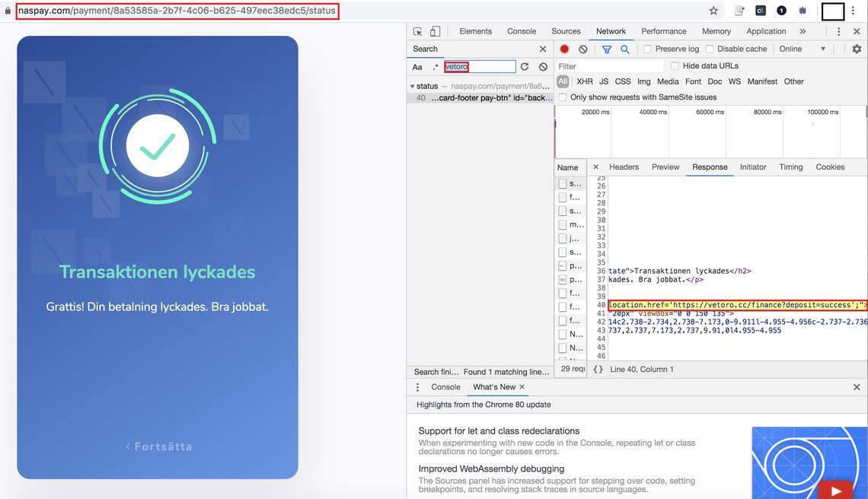Image resolution: width=868 pixels, height=499 pixels.
Task: Click the Filter input field
Action: coord(609,65)
